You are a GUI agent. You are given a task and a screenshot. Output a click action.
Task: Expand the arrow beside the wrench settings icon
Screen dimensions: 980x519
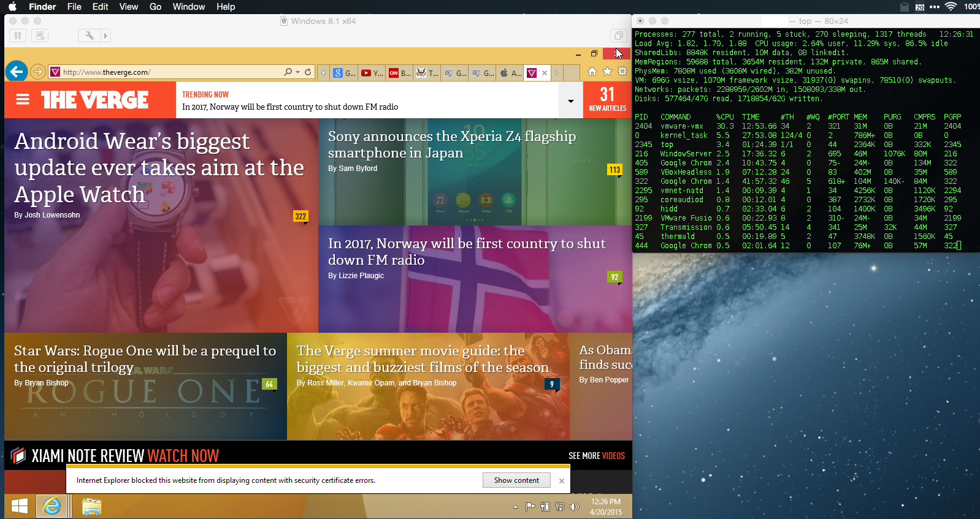pyautogui.click(x=105, y=36)
